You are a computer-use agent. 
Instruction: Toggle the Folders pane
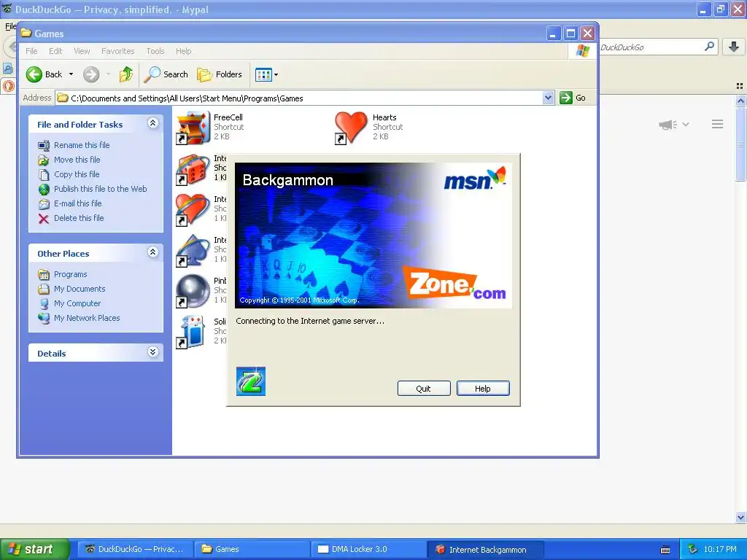(220, 74)
